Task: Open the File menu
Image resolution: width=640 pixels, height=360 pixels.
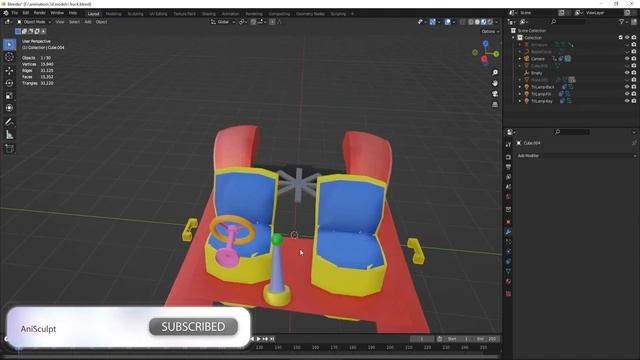Action: click(x=15, y=13)
